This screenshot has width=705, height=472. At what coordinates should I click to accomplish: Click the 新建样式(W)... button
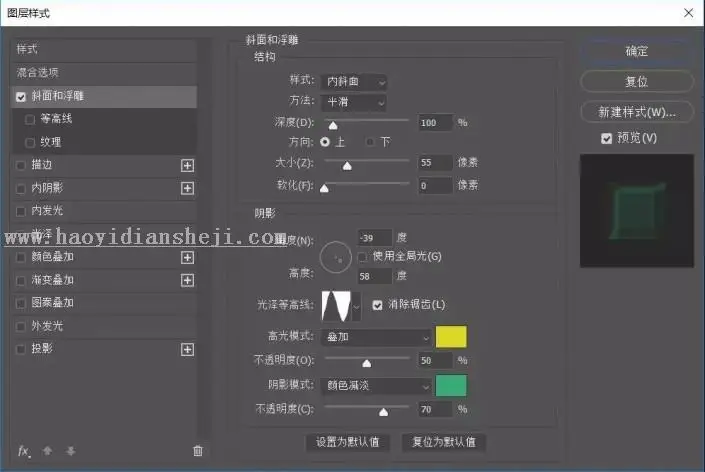[x=637, y=112]
